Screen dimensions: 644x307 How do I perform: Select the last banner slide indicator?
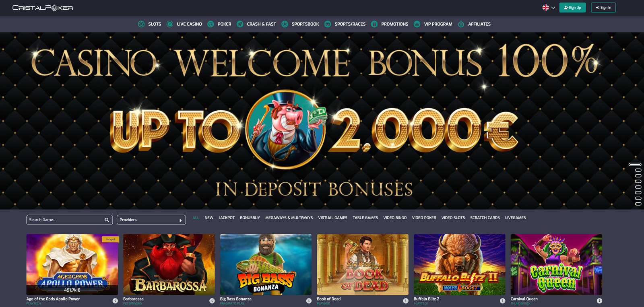(638, 204)
